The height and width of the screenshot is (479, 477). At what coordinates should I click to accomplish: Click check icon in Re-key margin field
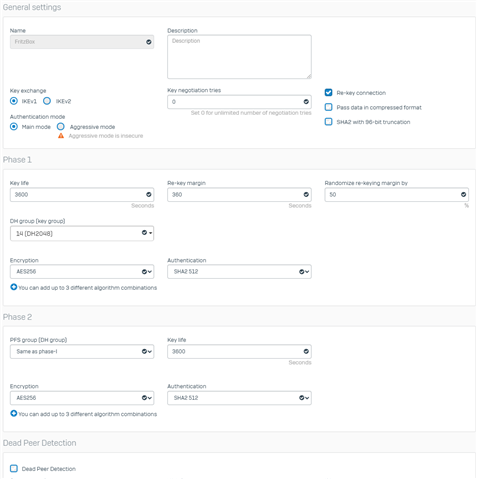coord(306,195)
